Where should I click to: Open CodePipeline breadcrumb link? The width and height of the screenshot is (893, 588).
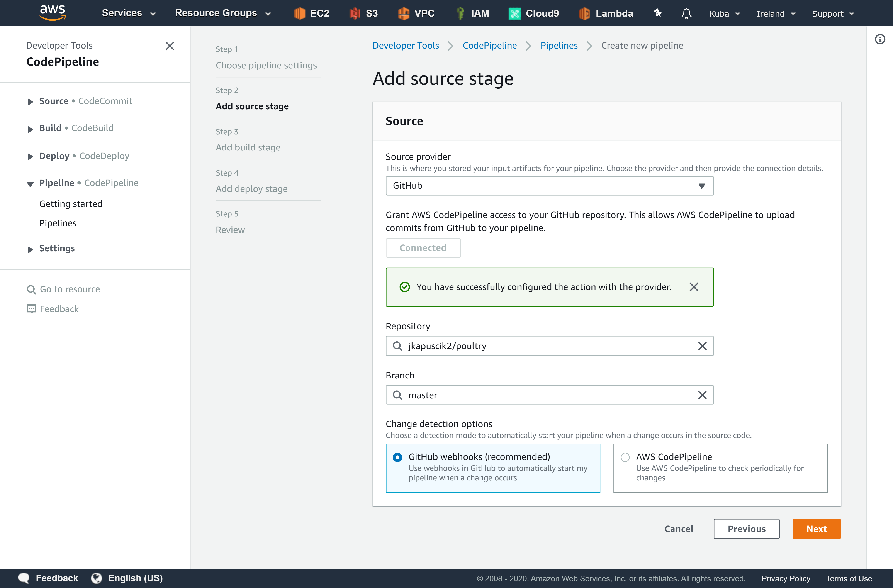[489, 46]
